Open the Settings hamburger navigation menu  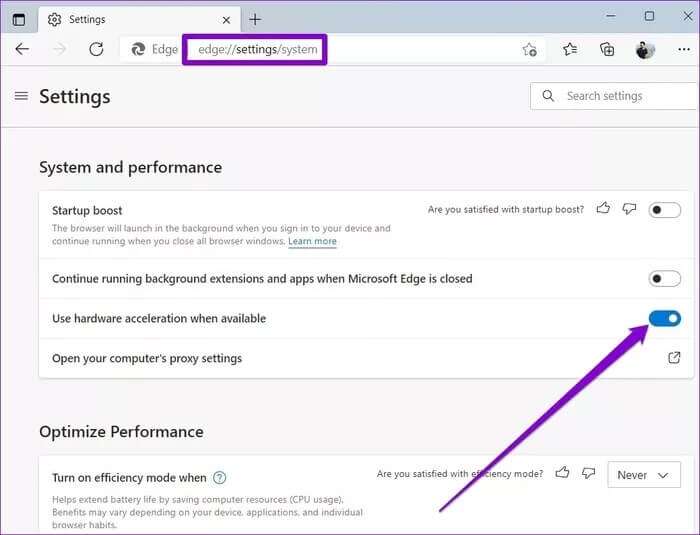pyautogui.click(x=21, y=96)
